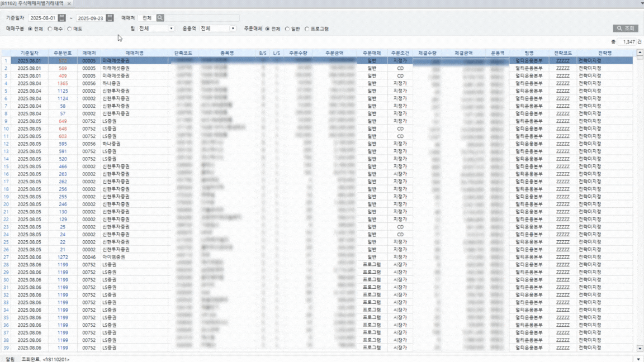The height and width of the screenshot is (362, 644).
Task: Sort by the 체결금액 column header
Action: coord(463,53)
